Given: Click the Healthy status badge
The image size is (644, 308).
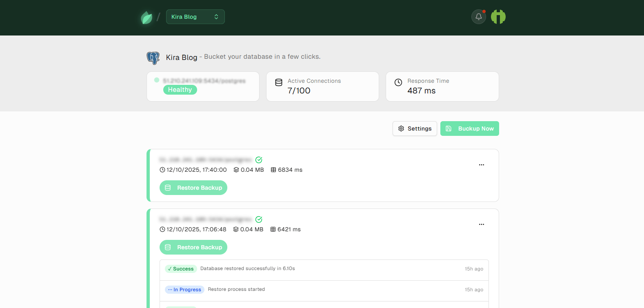Looking at the screenshot, I should [x=180, y=90].
